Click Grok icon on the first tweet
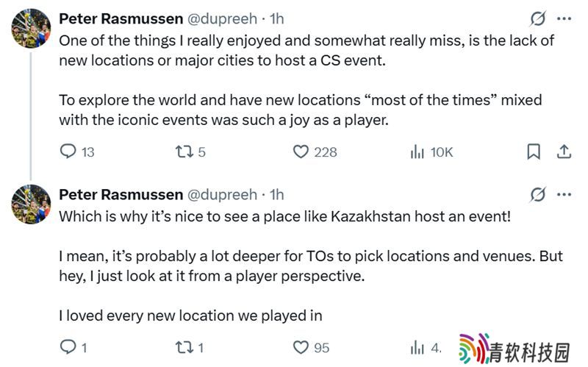Image resolution: width=588 pixels, height=367 pixels. coord(537,18)
